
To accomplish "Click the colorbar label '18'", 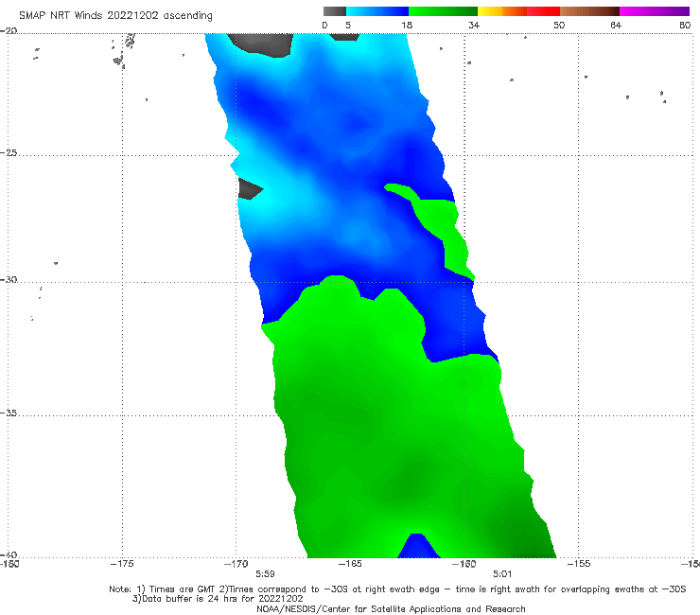I will point(407,25).
